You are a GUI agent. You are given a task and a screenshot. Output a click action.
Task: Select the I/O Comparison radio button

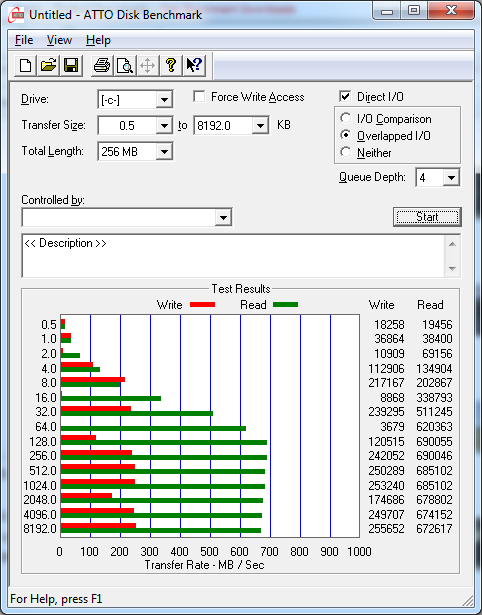pos(346,118)
